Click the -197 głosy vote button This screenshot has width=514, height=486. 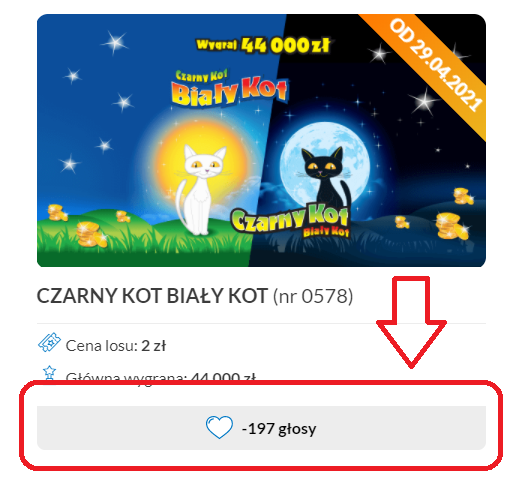pos(261,428)
